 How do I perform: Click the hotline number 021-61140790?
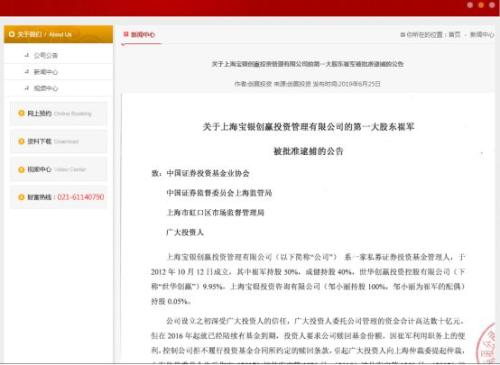[x=81, y=197]
